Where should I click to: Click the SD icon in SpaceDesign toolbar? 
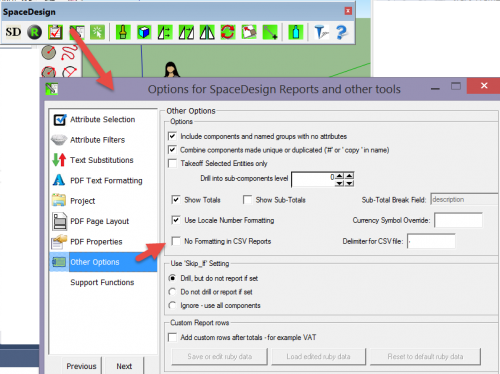[13, 32]
